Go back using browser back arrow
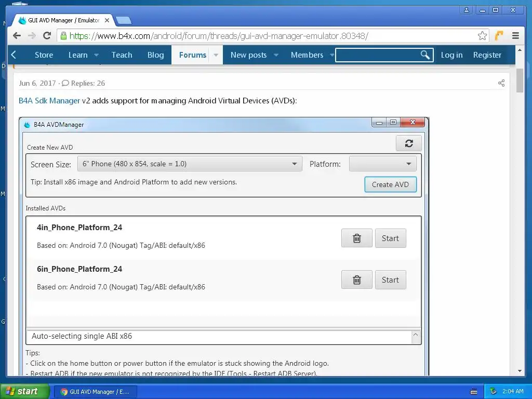 pos(17,36)
